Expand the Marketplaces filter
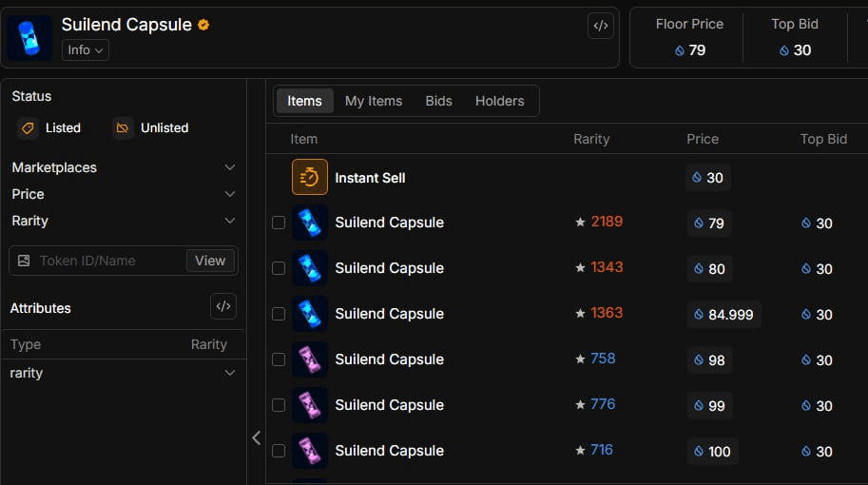This screenshot has width=868, height=485. coord(124,167)
